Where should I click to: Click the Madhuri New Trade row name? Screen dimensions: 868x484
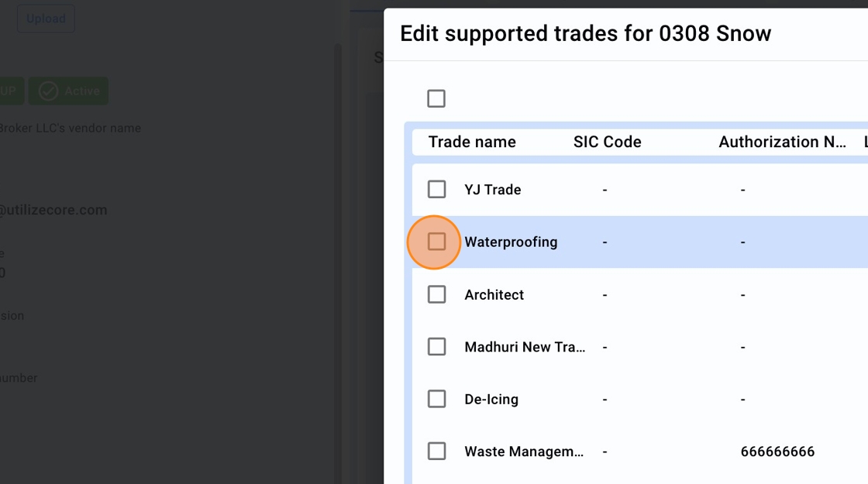tap(525, 347)
